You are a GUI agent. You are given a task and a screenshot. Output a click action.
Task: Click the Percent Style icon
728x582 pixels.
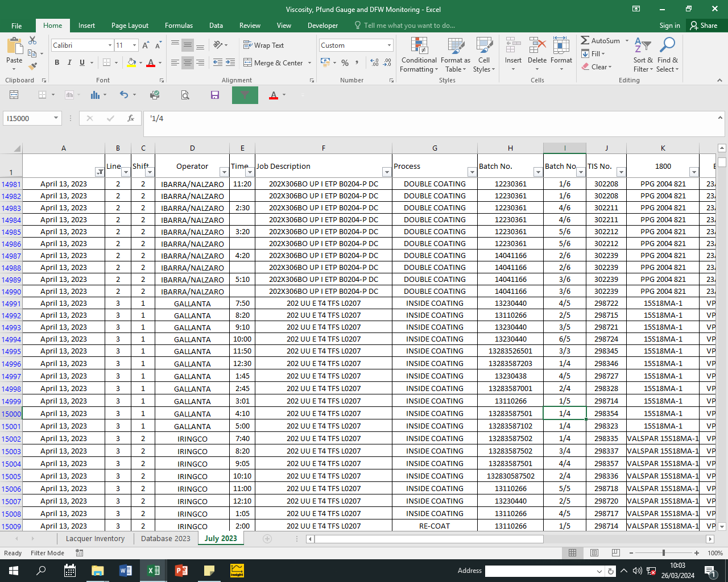click(345, 63)
